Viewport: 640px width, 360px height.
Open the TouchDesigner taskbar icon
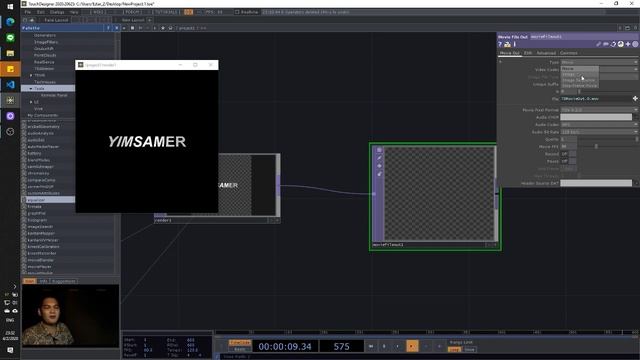click(10, 100)
